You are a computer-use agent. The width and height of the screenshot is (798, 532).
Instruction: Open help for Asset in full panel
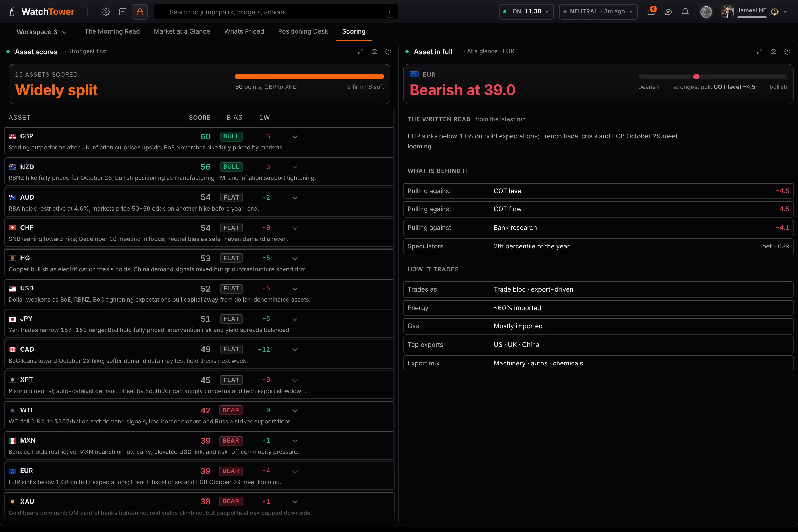click(787, 52)
